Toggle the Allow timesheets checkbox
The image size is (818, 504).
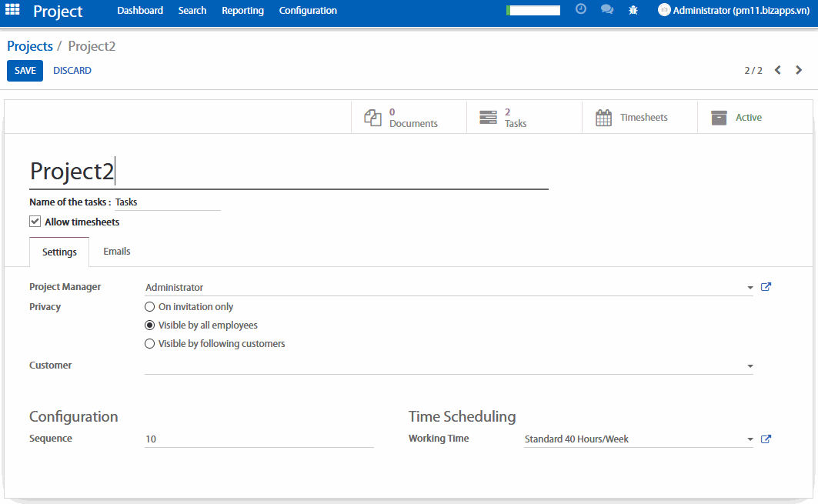tap(35, 222)
